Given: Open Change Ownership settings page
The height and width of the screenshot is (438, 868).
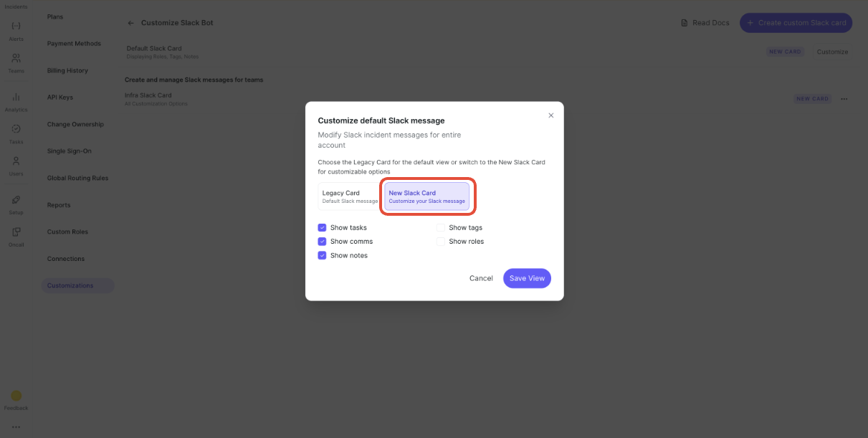Looking at the screenshot, I should click(75, 124).
